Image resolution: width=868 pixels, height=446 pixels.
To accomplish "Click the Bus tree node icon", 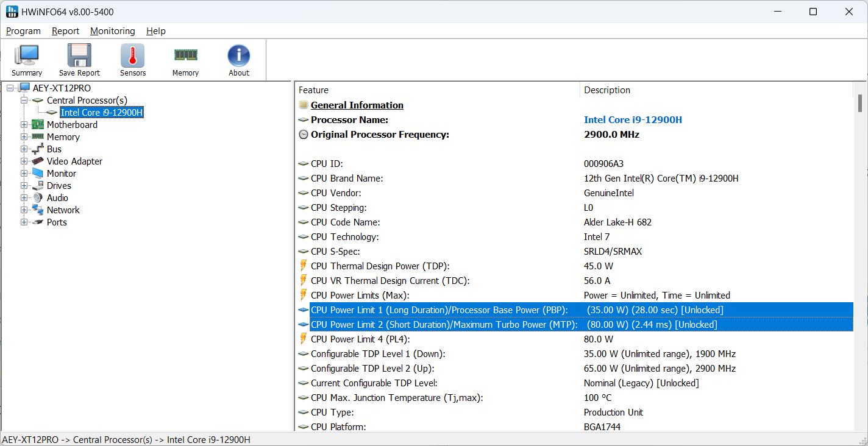I will [x=38, y=149].
